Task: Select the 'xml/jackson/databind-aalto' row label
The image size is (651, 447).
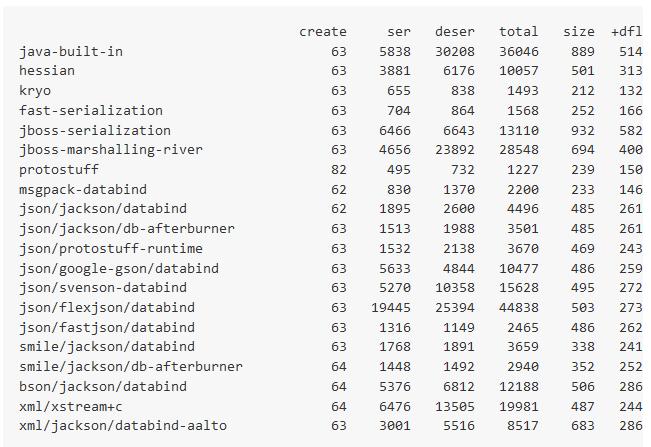Action: point(123,425)
